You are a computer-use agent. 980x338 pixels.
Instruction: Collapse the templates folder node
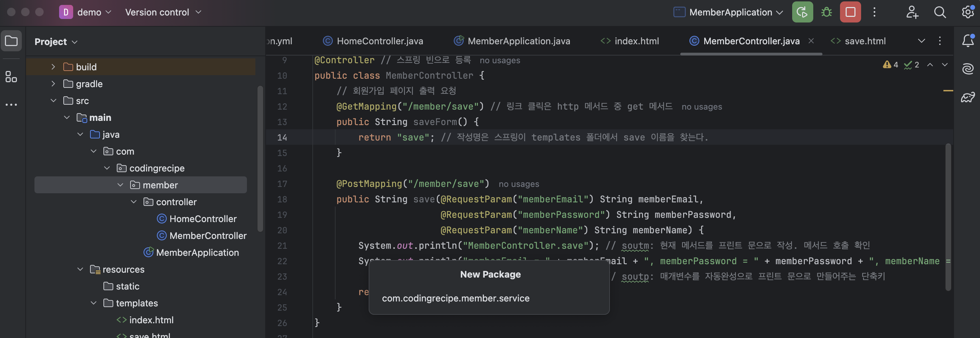point(94,303)
